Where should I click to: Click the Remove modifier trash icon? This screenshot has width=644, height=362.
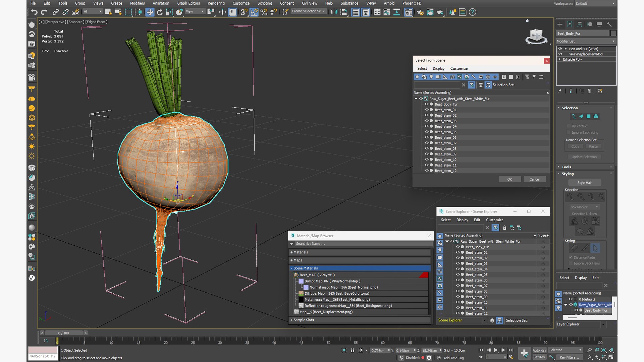tap(589, 91)
